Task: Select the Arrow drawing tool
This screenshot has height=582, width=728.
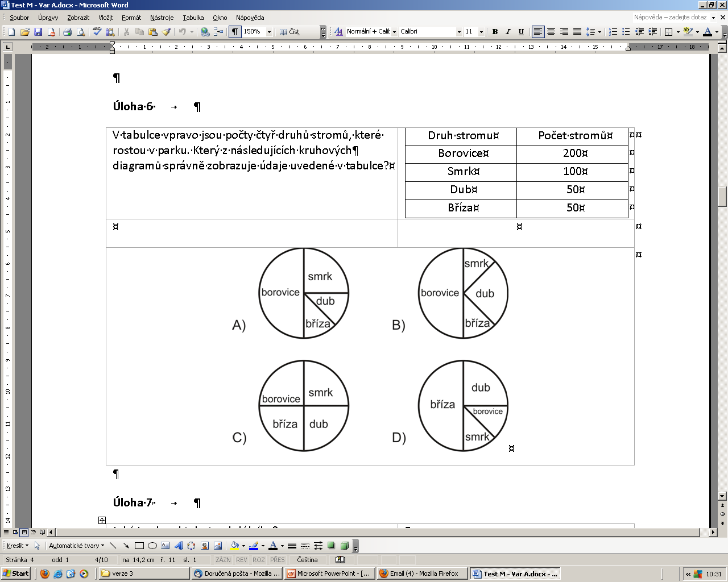Action: pyautogui.click(x=126, y=546)
